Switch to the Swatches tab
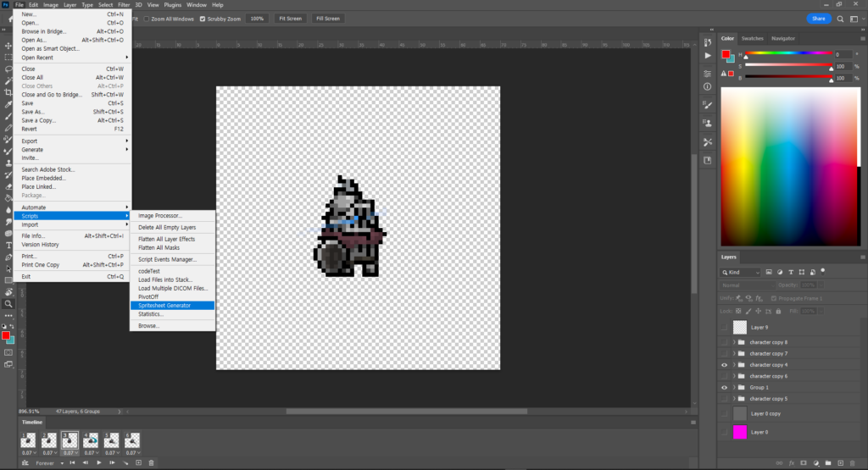Screen dimensions: 868x470 [753, 38]
